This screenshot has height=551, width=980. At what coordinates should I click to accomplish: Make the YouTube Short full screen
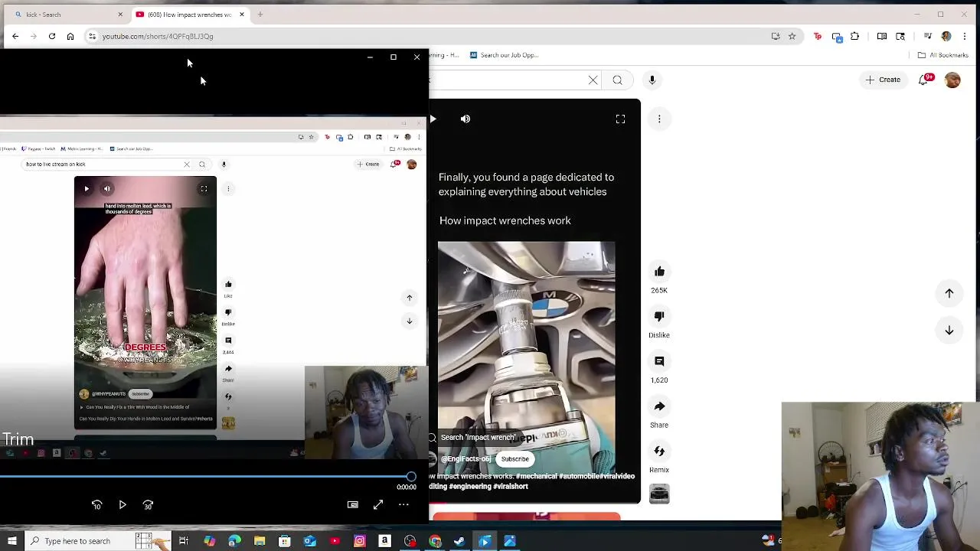pos(620,119)
